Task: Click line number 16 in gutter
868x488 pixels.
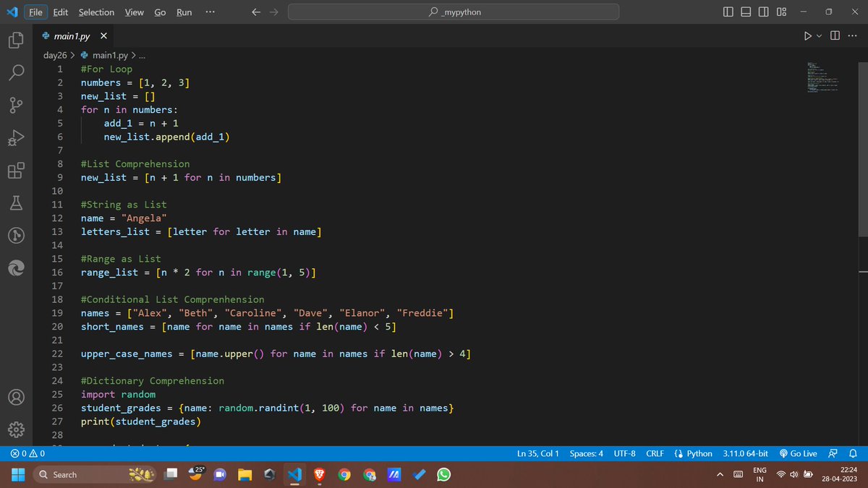Action: pos(57,272)
